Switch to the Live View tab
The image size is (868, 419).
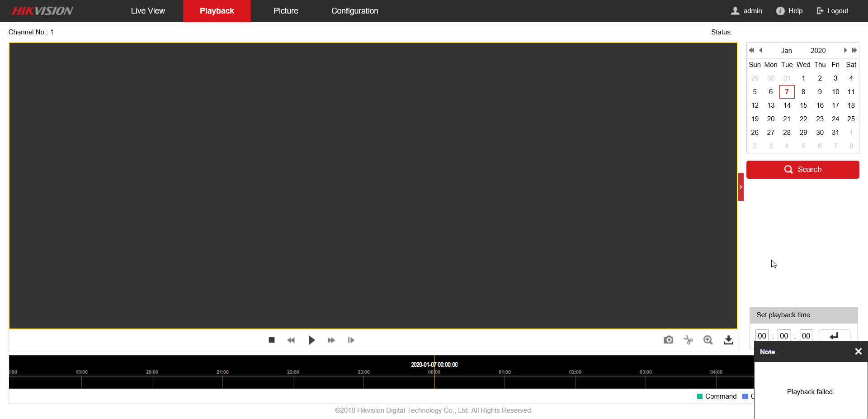148,11
